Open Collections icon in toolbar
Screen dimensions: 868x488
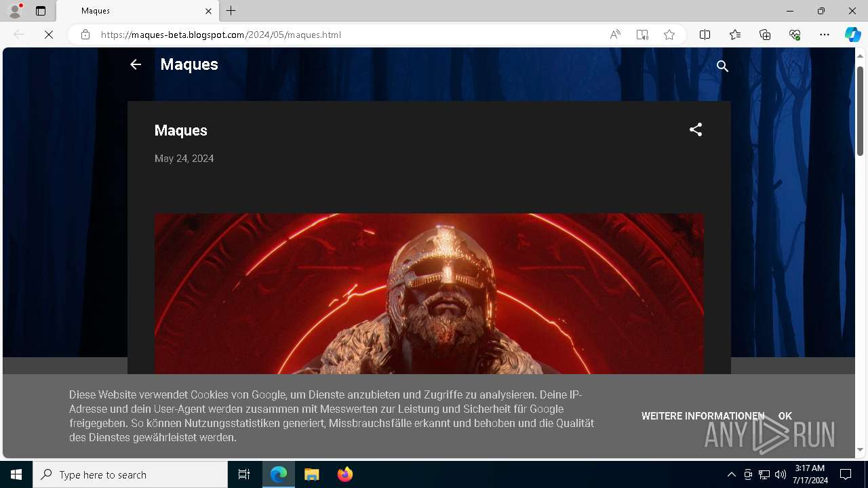pos(765,35)
